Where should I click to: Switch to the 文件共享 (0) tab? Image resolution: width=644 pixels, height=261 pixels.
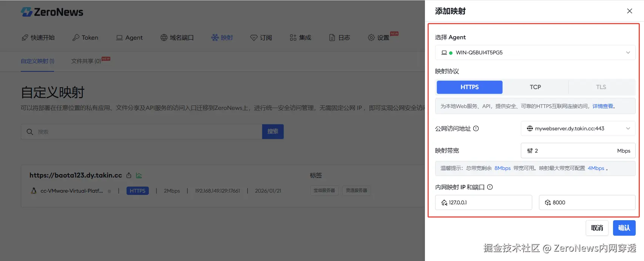(x=86, y=61)
